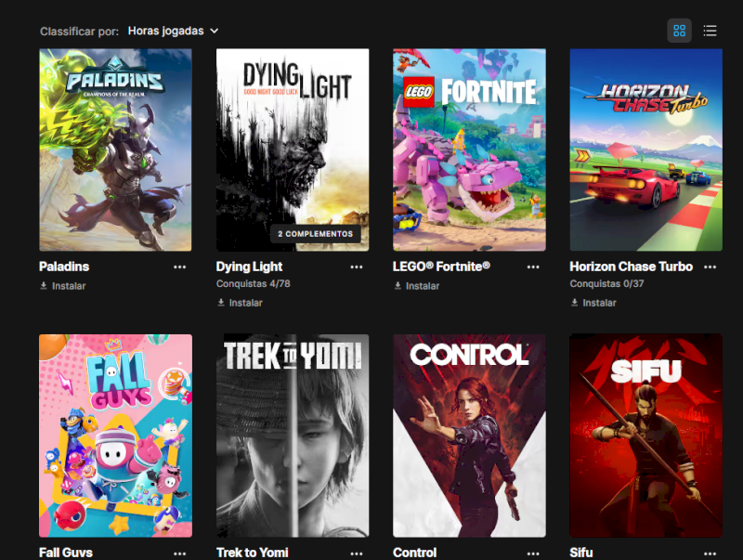Open more options for Paladins
Image resolution: width=743 pixels, height=560 pixels.
click(179, 267)
